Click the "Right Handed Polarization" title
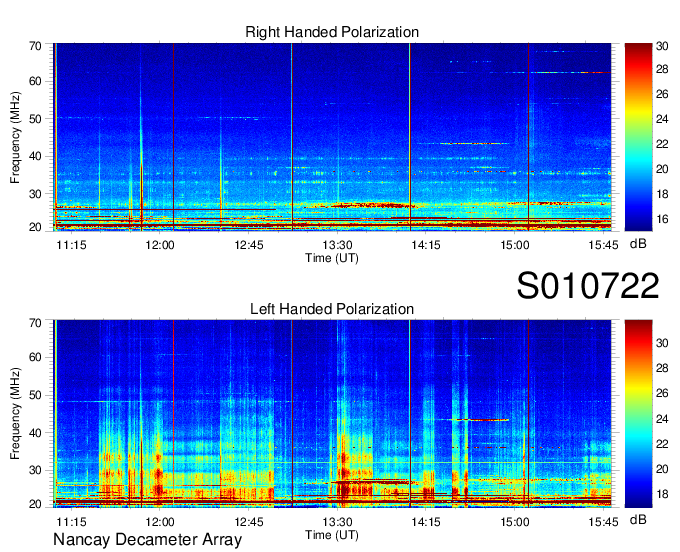This screenshot has height=552, width=680. 332,32
